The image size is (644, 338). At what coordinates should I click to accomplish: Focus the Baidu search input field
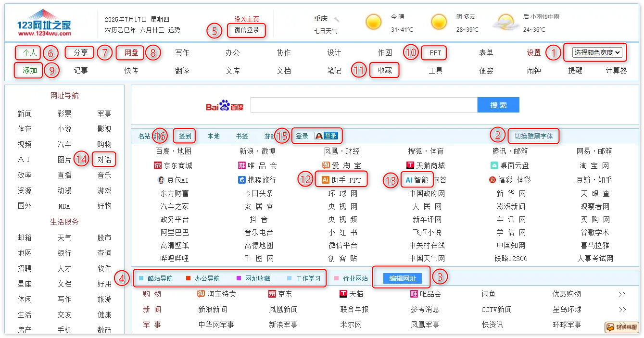pos(364,105)
